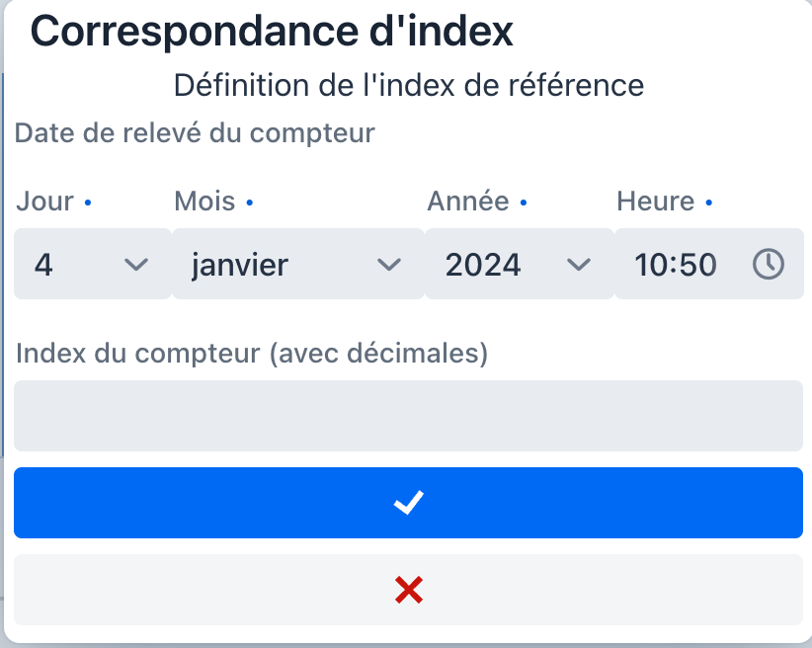Click the chevron arrow in Mois selector

coord(389,264)
